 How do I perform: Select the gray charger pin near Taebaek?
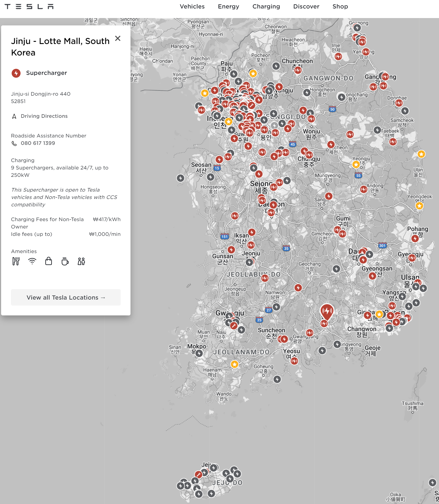377,130
